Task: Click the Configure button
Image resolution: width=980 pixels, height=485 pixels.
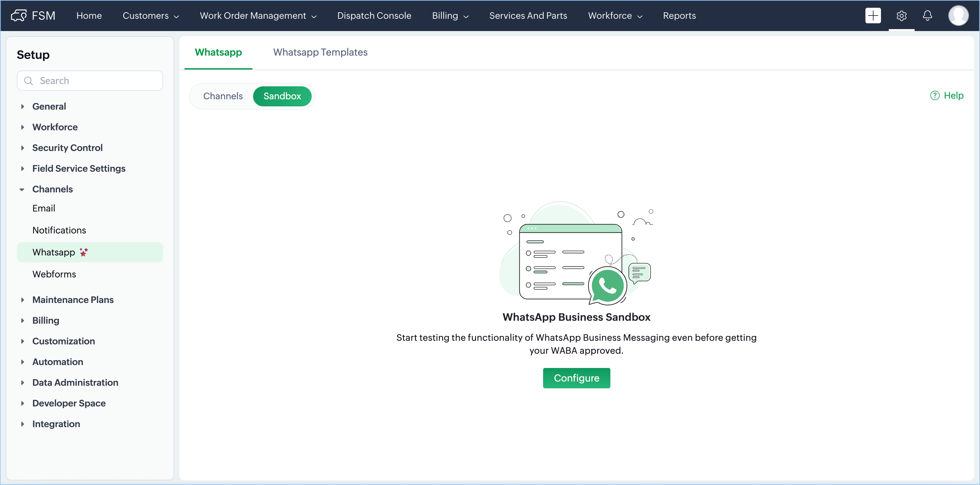Action: (x=576, y=378)
